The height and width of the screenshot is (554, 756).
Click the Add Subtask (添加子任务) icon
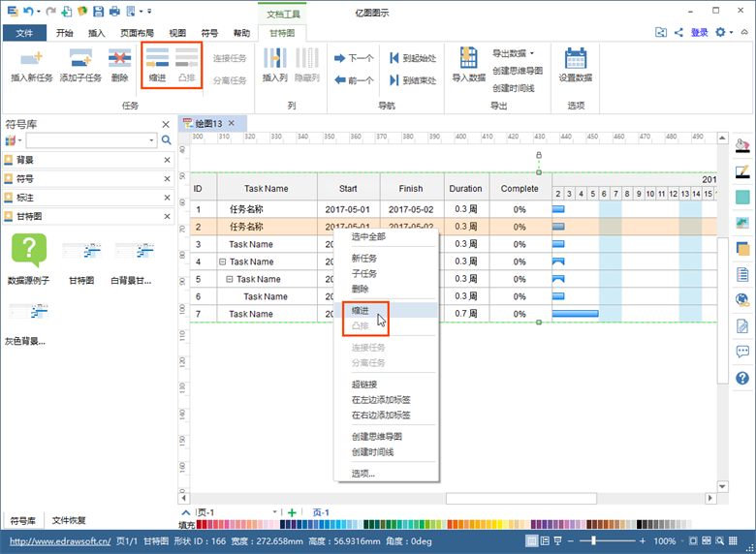(80, 60)
